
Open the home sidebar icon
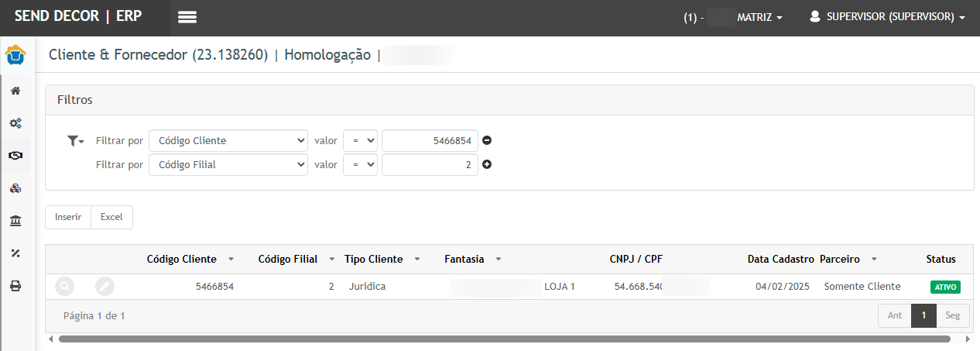click(x=15, y=91)
